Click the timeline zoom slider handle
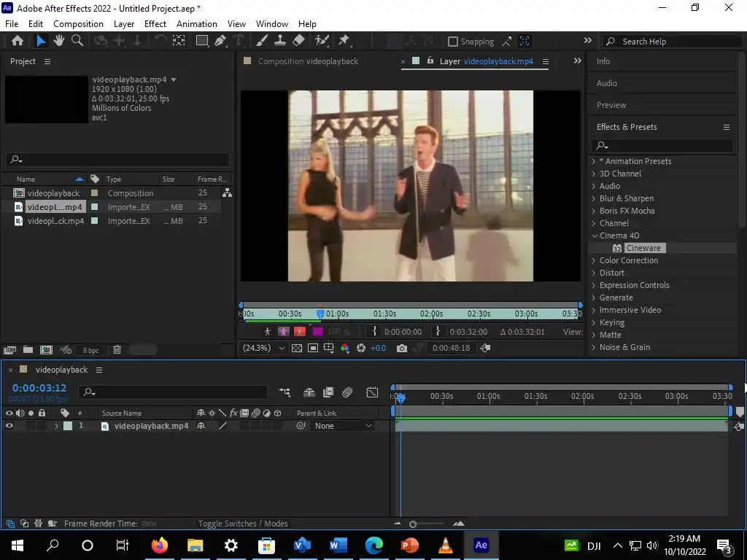Image resolution: width=747 pixels, height=560 pixels. point(413,524)
